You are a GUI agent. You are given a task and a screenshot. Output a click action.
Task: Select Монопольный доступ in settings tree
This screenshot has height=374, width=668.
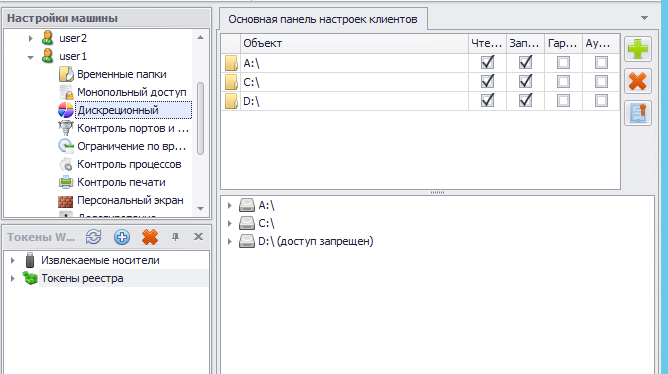click(x=132, y=92)
